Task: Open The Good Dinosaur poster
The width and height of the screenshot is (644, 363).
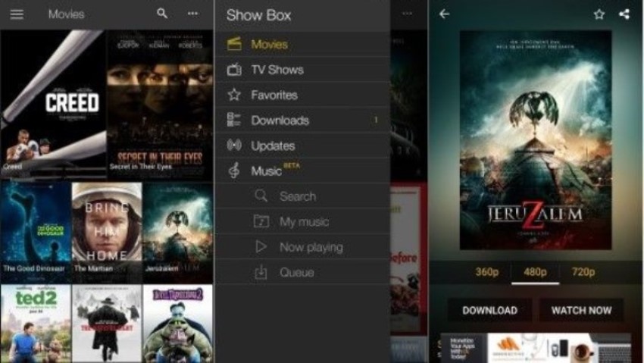Action: click(36, 233)
